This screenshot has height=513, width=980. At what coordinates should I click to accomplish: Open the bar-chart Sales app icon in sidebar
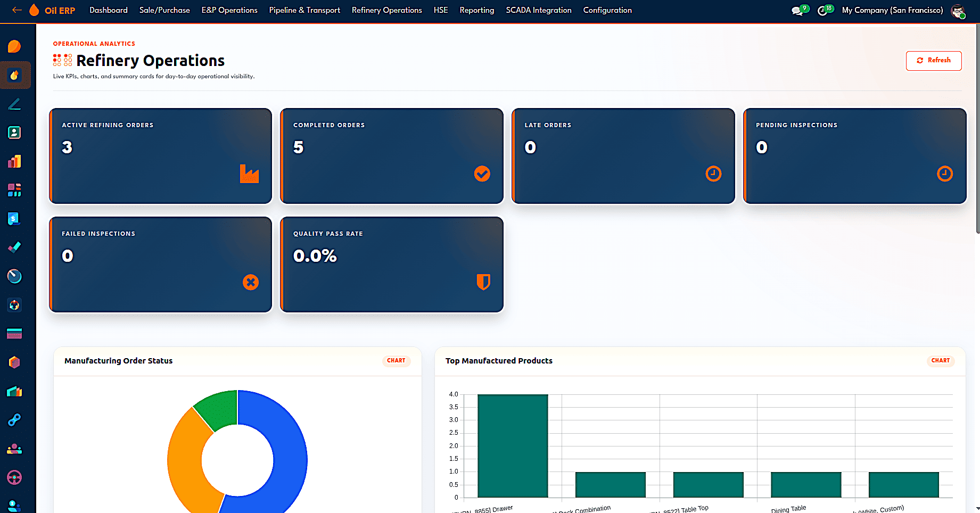coord(14,161)
